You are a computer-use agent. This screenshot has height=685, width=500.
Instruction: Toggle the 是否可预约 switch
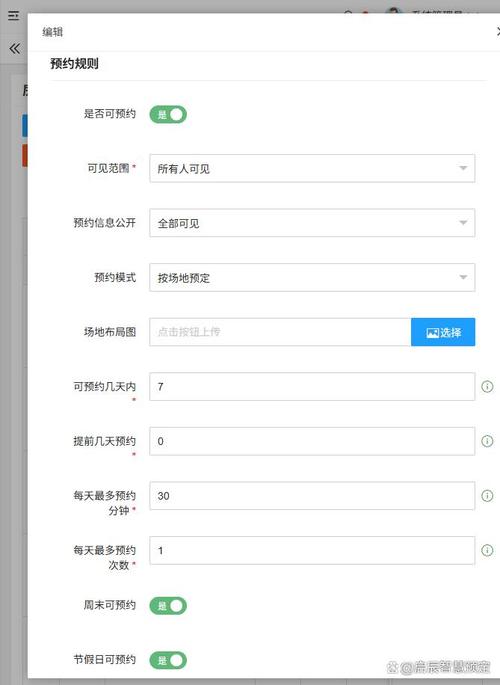(168, 114)
